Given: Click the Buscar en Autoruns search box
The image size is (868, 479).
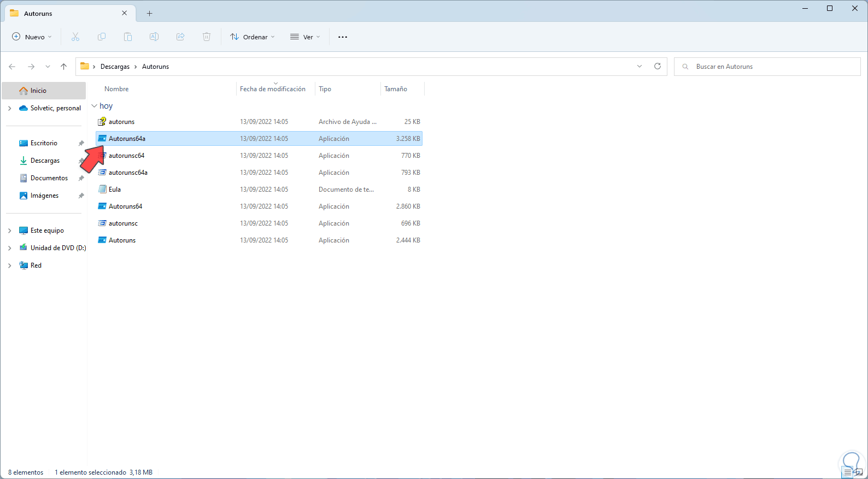Looking at the screenshot, I should tap(767, 67).
